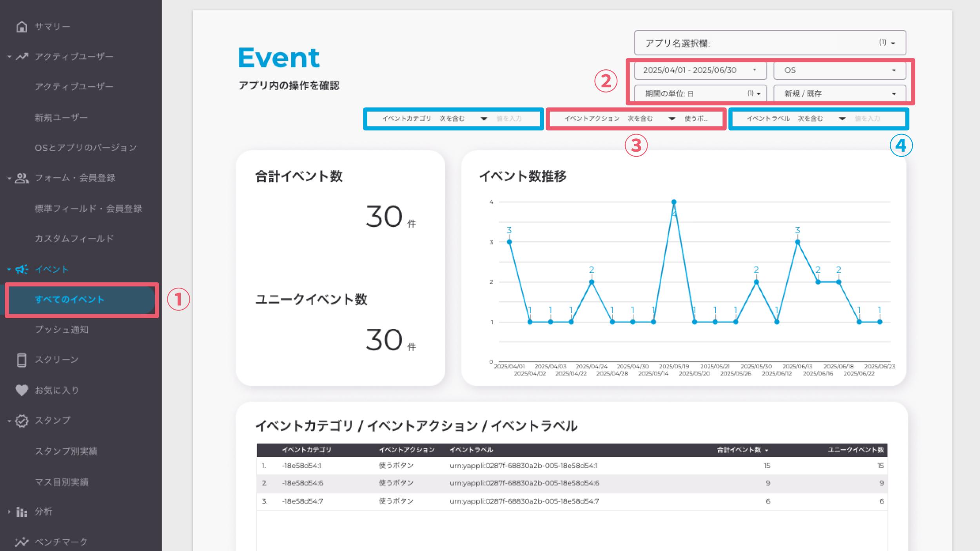Open the date range 2025/04/01 - 2025/06/30 picker
This screenshot has width=980, height=551.
(701, 70)
